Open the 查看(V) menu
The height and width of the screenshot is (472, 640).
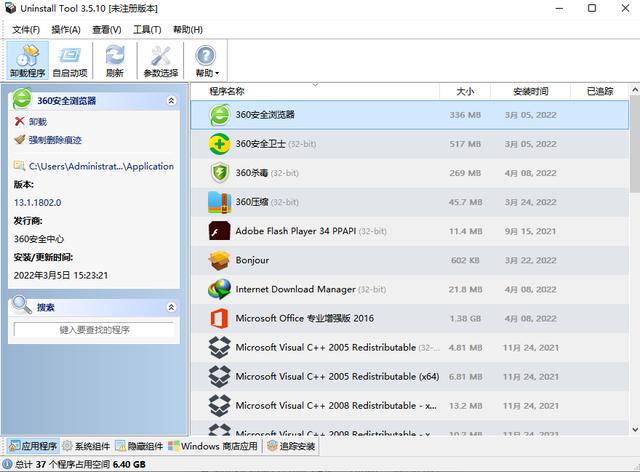(107, 29)
